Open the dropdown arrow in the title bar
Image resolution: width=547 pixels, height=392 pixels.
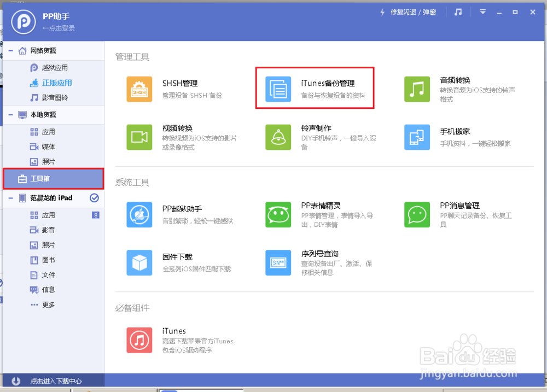point(482,11)
